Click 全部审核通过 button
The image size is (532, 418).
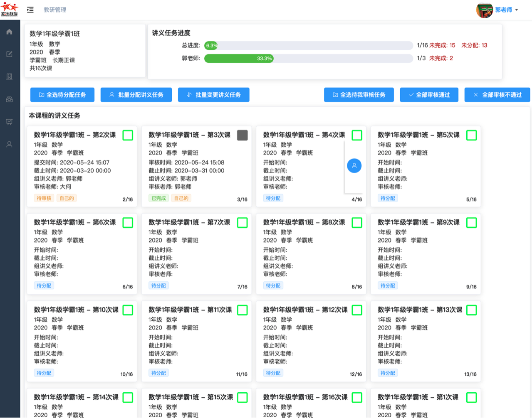429,95
